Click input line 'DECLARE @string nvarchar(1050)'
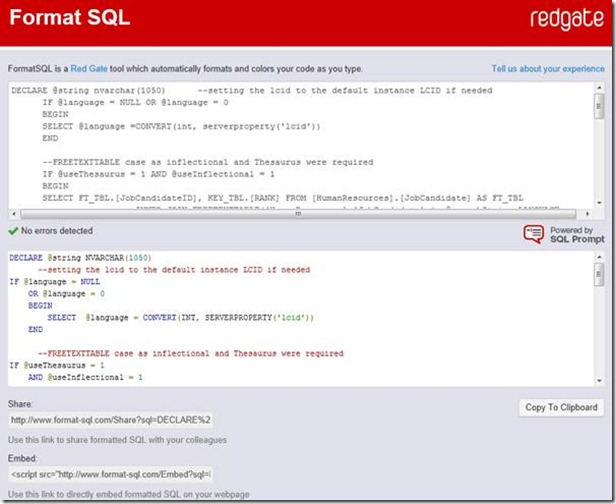Image resolution: width=616 pixels, height=504 pixels. click(x=88, y=91)
